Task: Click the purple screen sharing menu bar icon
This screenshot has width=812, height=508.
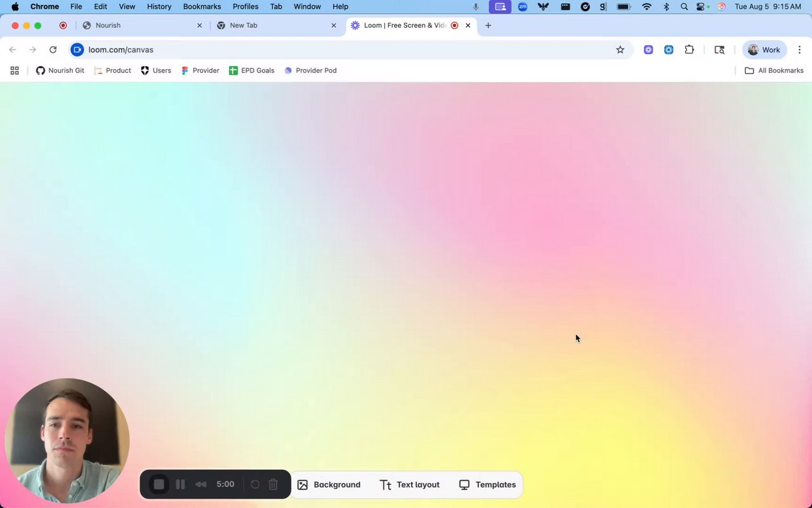Action: [x=500, y=6]
